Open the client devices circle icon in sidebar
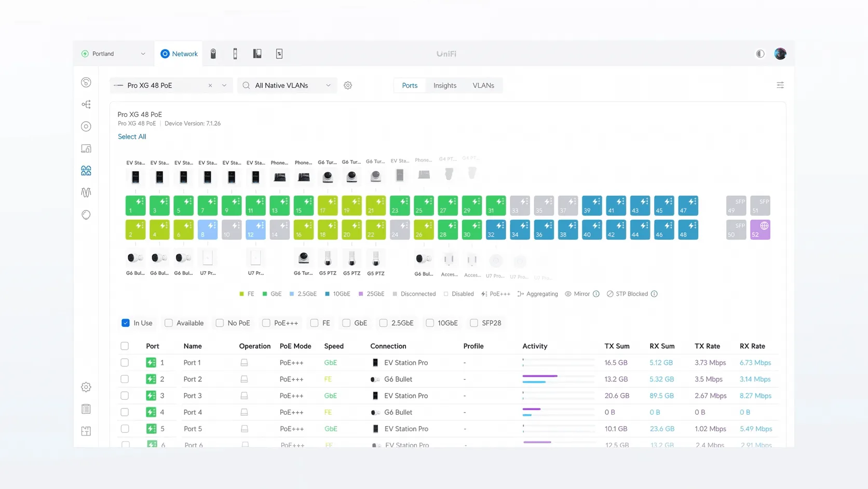The width and height of the screenshot is (868, 489). coord(86,126)
